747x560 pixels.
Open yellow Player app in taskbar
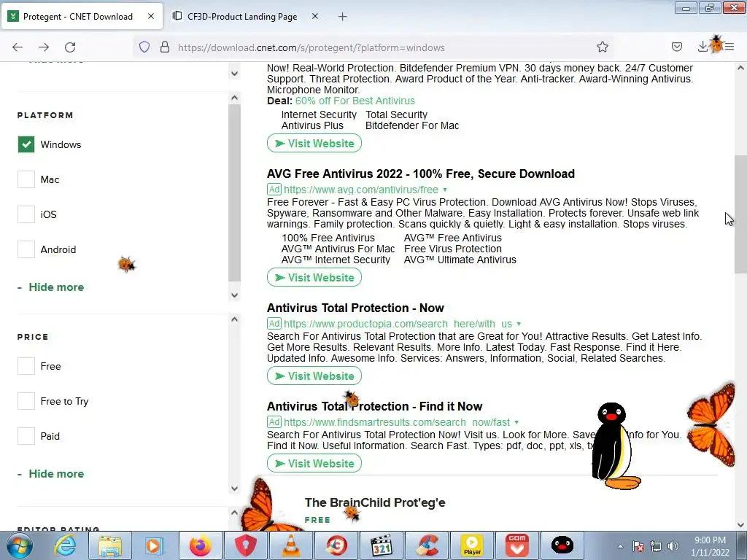point(472,545)
